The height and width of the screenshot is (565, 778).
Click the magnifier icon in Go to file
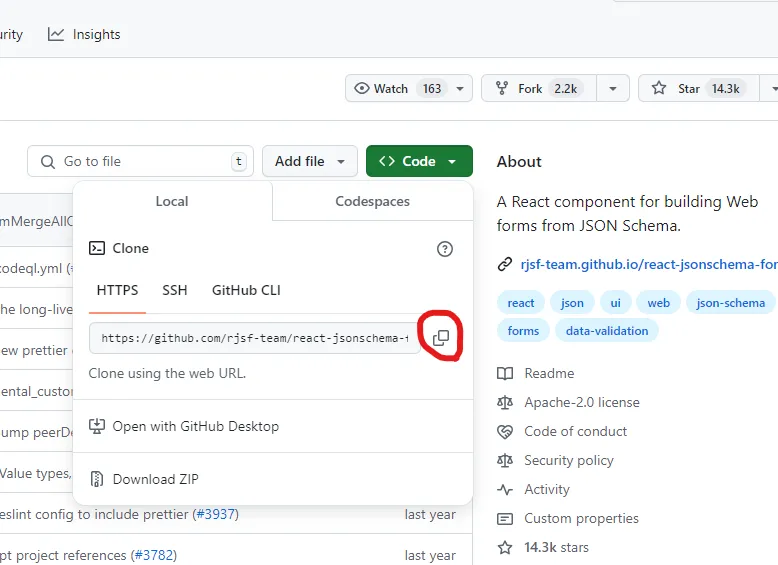[x=48, y=162]
